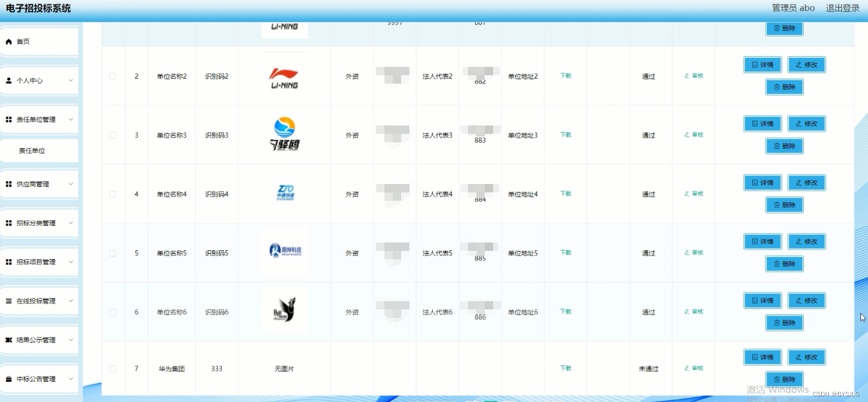The image size is (868, 402).
Task: Click the list icon beside 在线投标管理
Action: [x=8, y=301]
